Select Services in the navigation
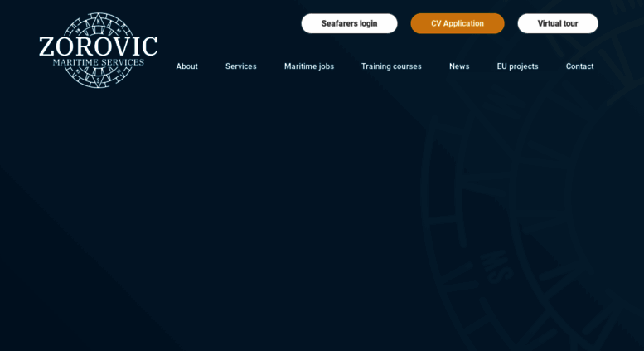The height and width of the screenshot is (351, 644). click(240, 66)
